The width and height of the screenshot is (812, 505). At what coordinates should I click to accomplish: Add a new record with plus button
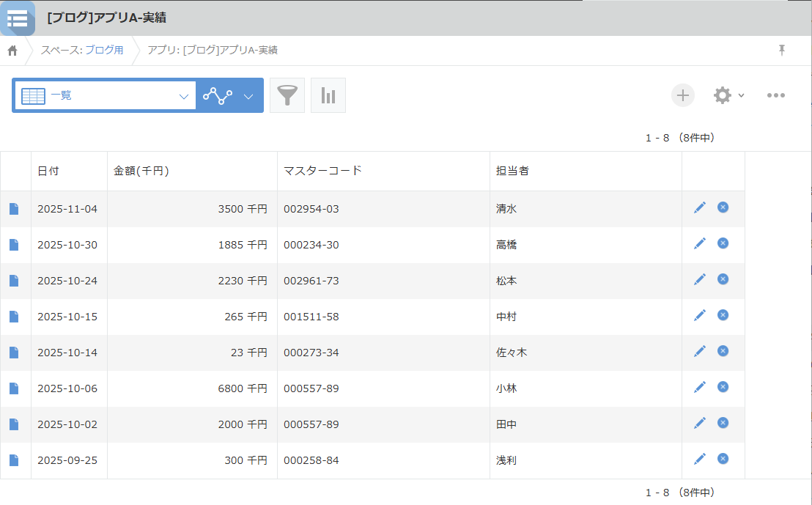(x=682, y=95)
